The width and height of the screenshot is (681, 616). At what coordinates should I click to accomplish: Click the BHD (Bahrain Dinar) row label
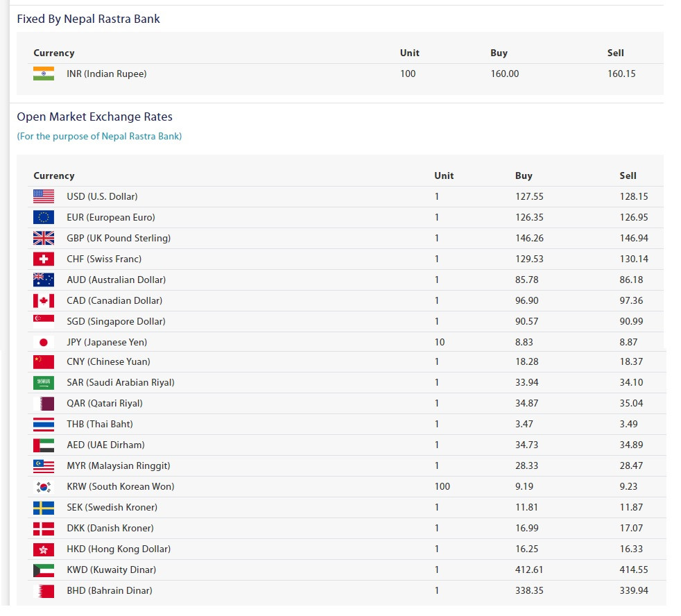109,590
